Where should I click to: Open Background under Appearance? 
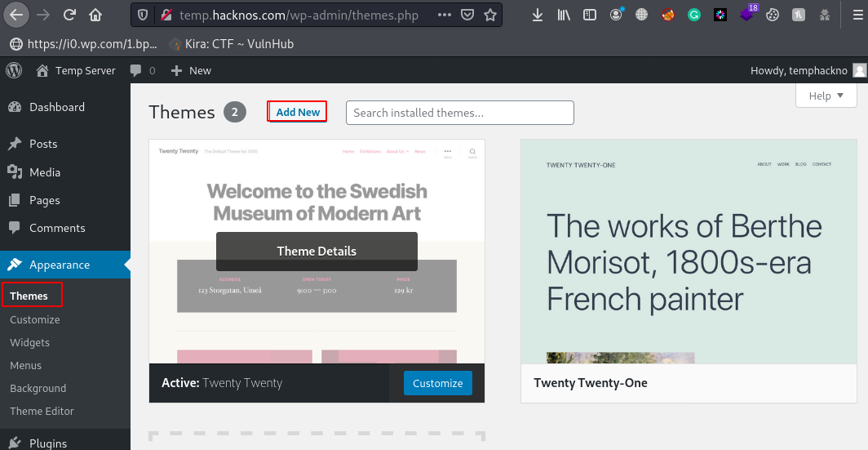[x=38, y=388]
